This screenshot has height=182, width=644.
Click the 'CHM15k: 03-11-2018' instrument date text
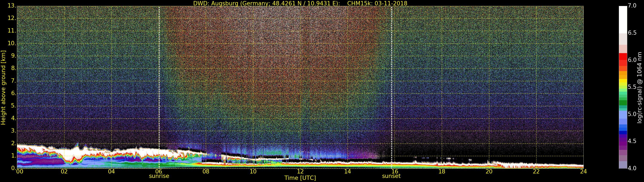377,3
